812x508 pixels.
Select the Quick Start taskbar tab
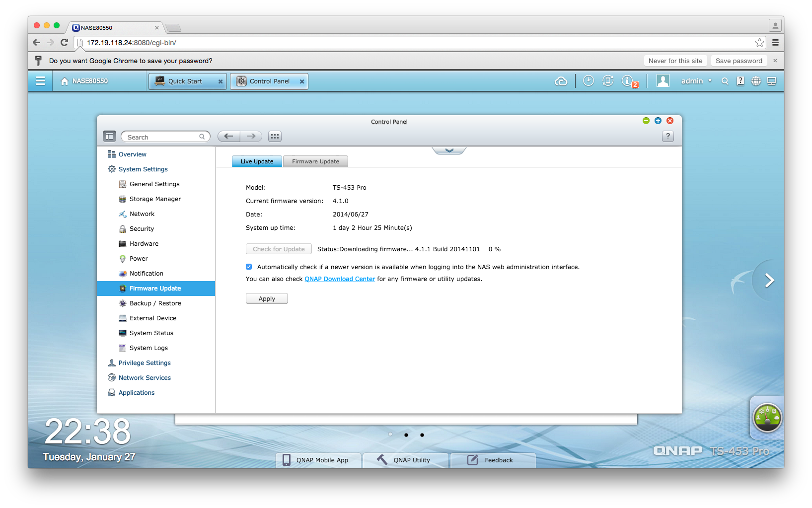click(187, 81)
